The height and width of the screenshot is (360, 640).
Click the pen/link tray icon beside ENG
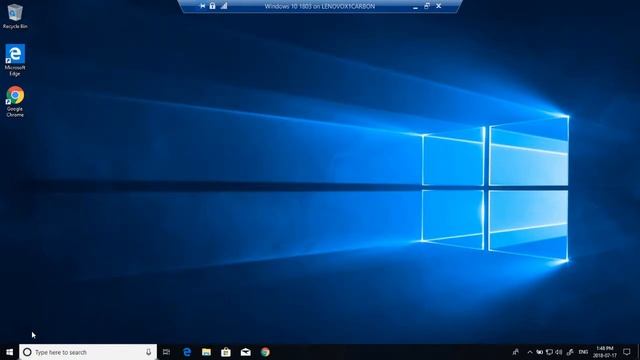pyautogui.click(x=570, y=352)
